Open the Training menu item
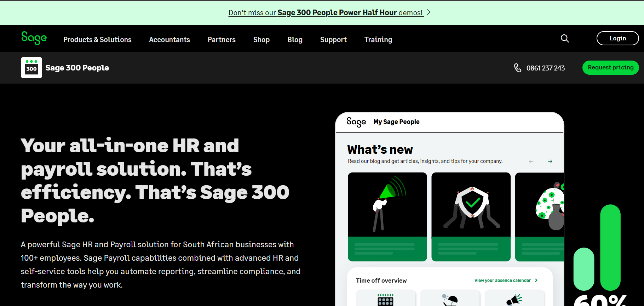The width and height of the screenshot is (644, 306). [x=378, y=40]
